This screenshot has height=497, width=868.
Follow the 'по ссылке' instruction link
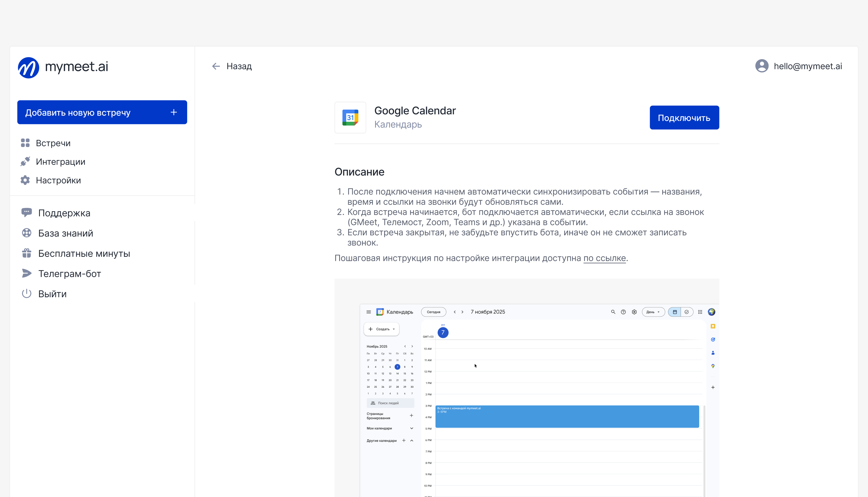(x=604, y=258)
